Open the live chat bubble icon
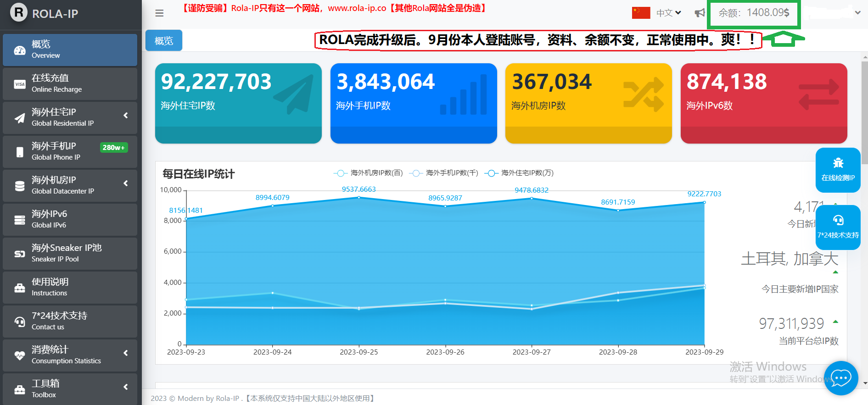The image size is (868, 405). point(841,378)
